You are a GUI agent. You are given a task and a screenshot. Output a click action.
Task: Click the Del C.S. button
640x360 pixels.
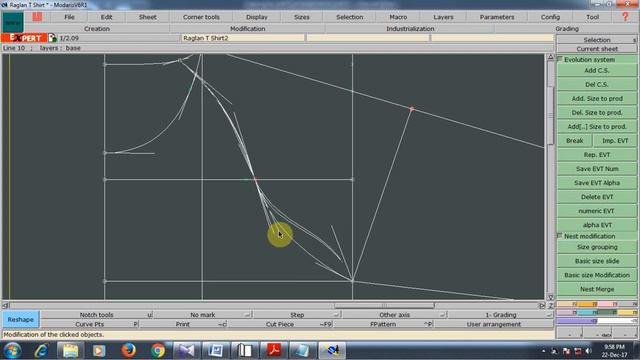[597, 84]
